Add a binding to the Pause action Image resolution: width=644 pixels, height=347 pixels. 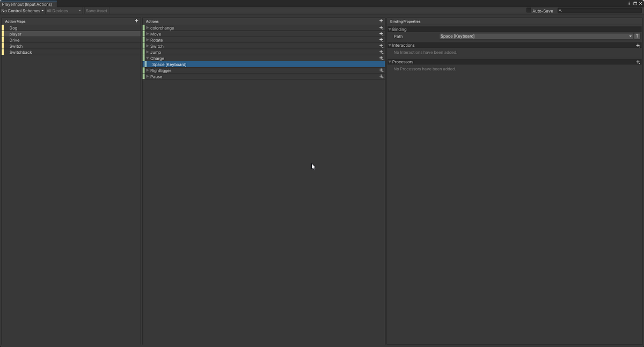[381, 76]
